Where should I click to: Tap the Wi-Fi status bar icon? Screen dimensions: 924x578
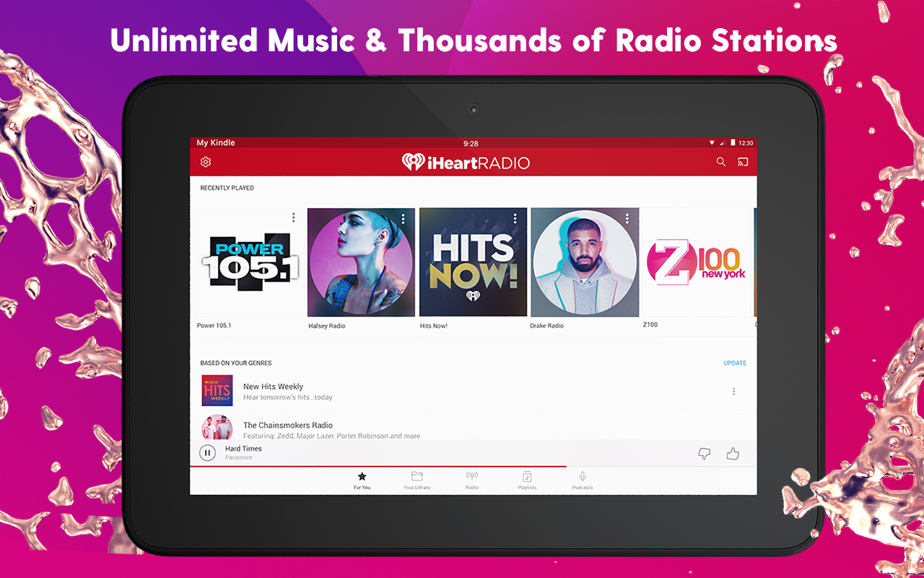click(712, 143)
